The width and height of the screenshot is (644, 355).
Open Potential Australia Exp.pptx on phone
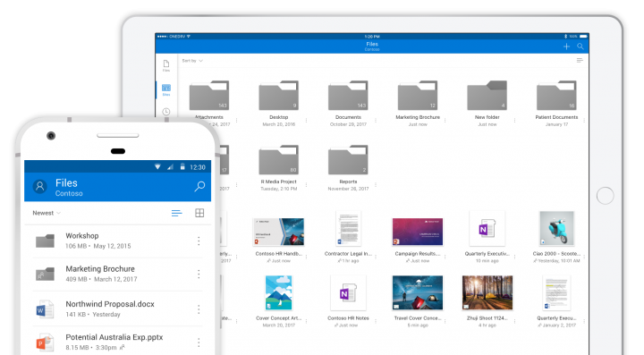[x=118, y=342]
